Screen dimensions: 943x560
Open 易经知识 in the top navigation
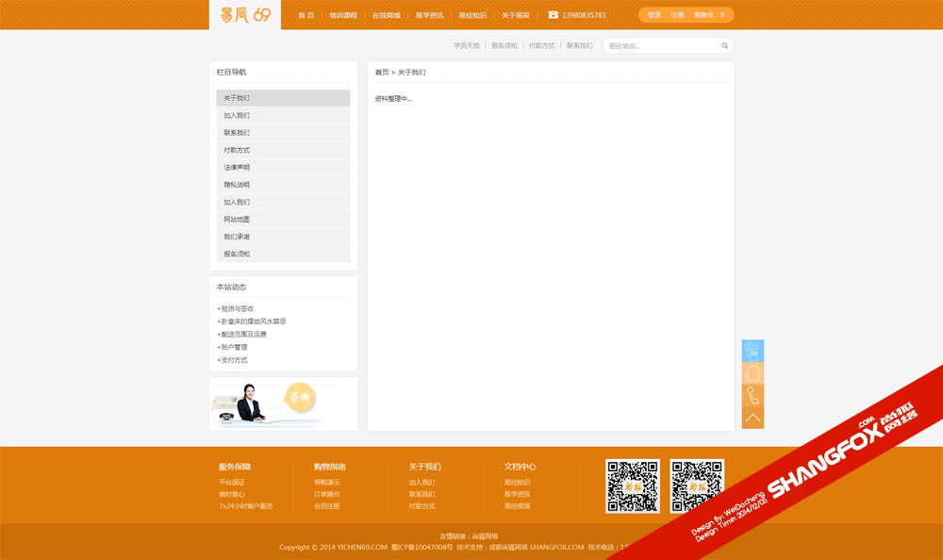click(x=472, y=16)
